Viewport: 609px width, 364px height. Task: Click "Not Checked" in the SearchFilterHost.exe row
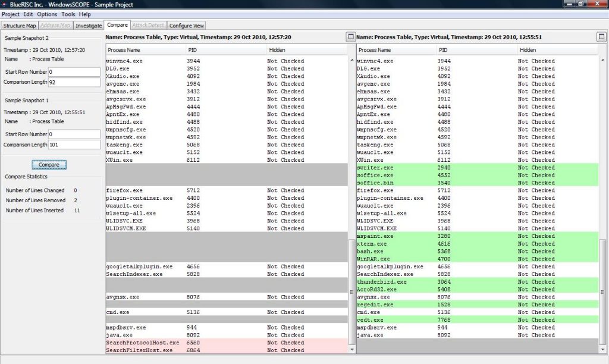click(x=285, y=350)
